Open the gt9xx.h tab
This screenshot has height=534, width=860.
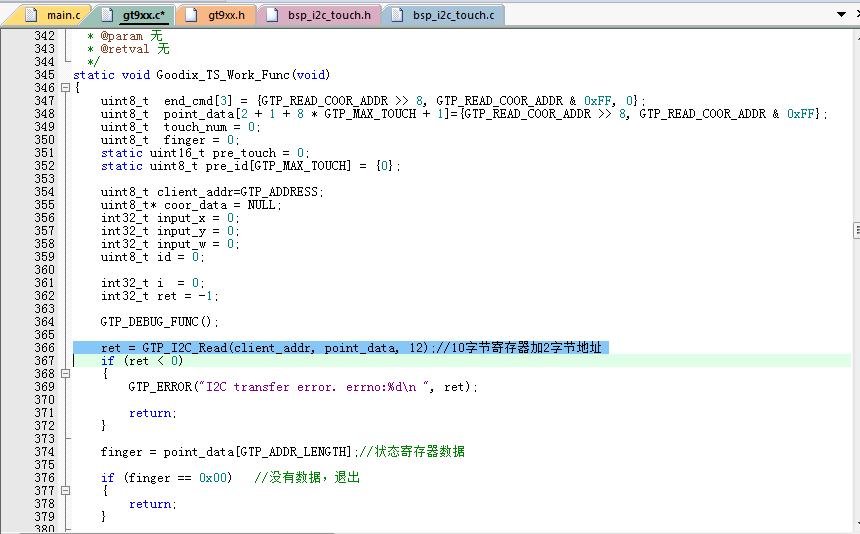click(226, 15)
